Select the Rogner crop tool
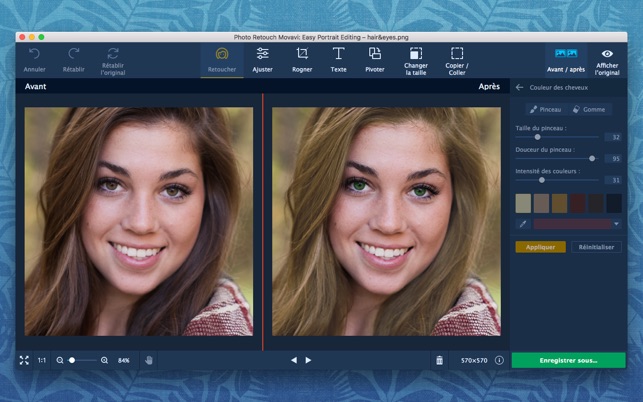Screen dimensions: 643x402 tap(302, 60)
